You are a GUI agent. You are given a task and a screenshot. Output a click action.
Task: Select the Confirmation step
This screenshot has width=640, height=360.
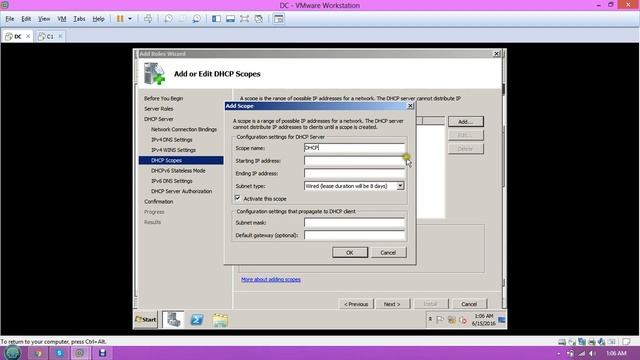(158, 202)
